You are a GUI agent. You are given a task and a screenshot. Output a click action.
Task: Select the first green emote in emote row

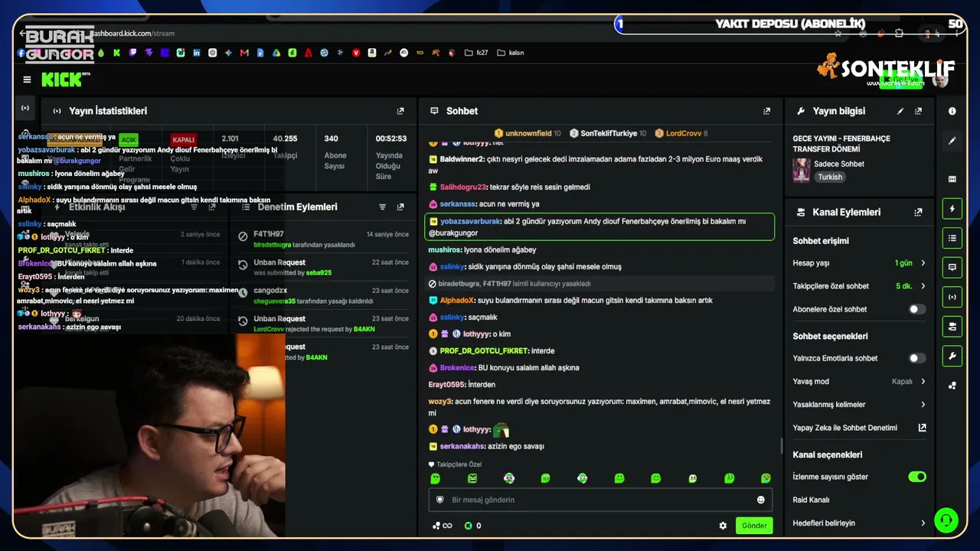click(x=436, y=478)
